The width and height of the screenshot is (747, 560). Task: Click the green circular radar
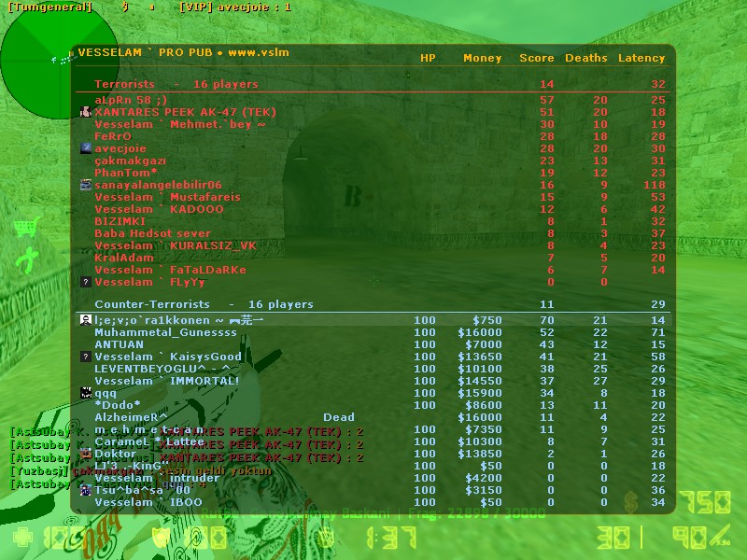click(60, 60)
